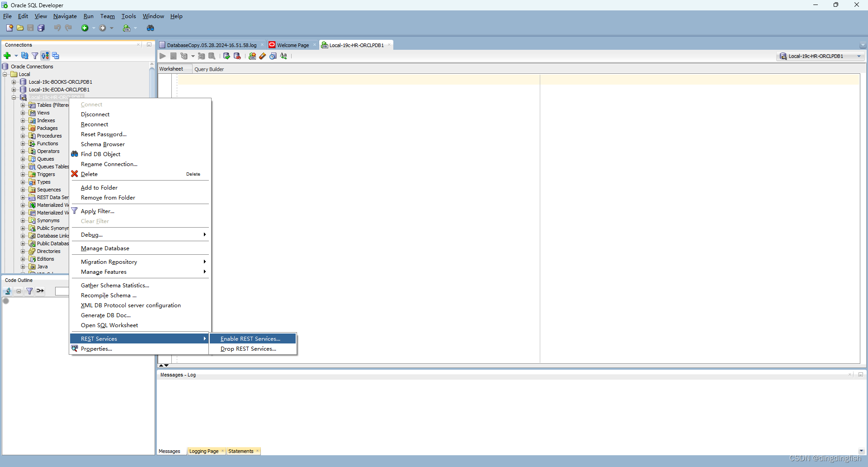Open the Tools menu in menu bar

(x=128, y=16)
